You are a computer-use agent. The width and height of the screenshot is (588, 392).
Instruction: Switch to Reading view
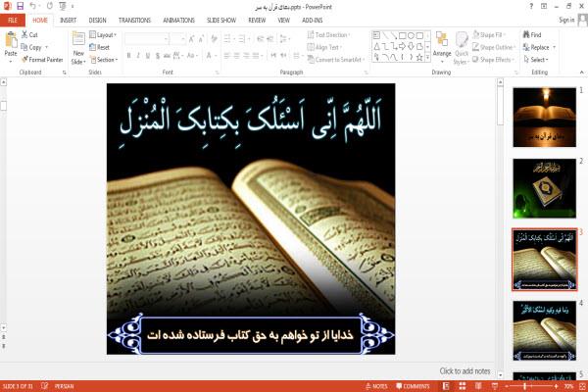478,385
